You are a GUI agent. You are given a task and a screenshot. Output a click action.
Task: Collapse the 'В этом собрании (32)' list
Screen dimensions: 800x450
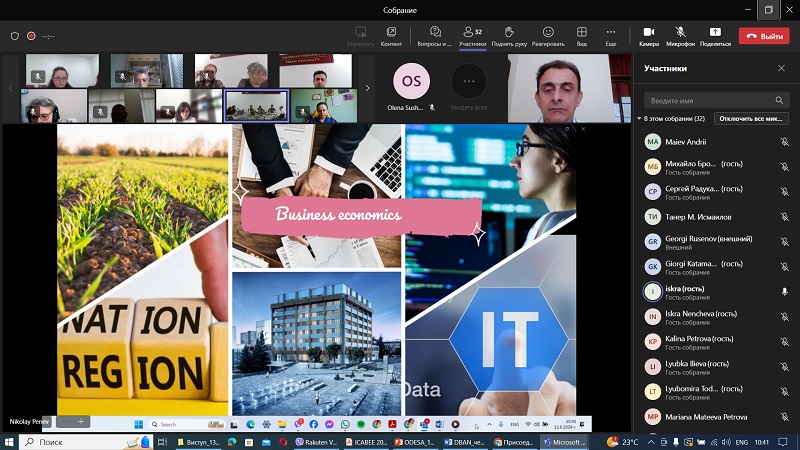(640, 119)
